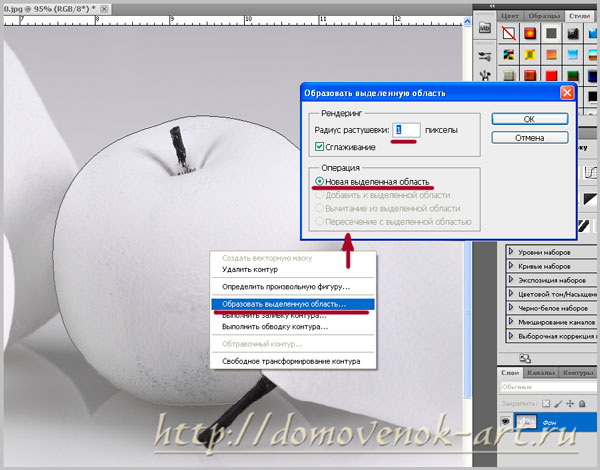Click the Радиус растушевки input field

coord(407,128)
